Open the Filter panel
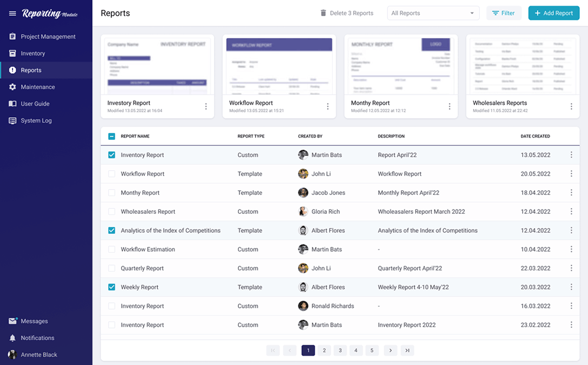The height and width of the screenshot is (365, 588). 504,12
